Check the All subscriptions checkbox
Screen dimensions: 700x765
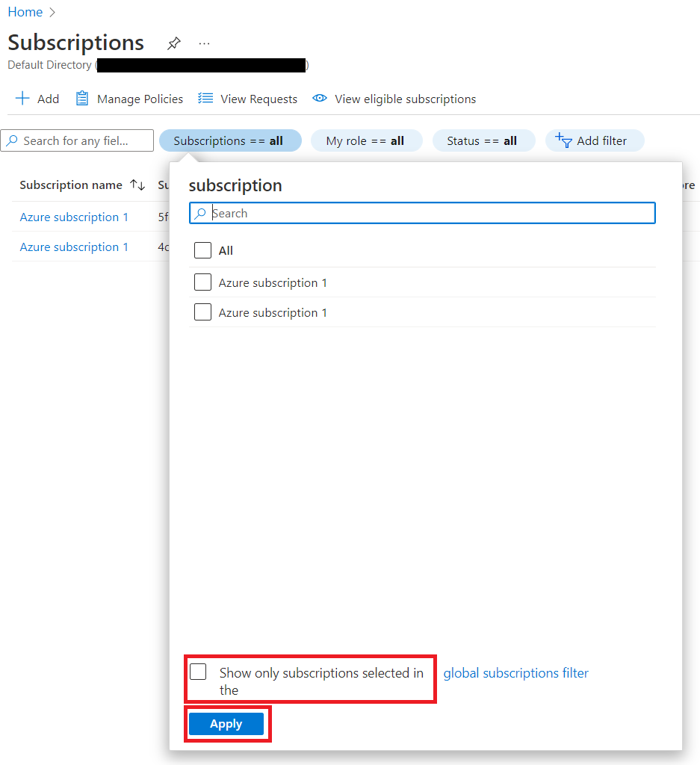click(202, 250)
